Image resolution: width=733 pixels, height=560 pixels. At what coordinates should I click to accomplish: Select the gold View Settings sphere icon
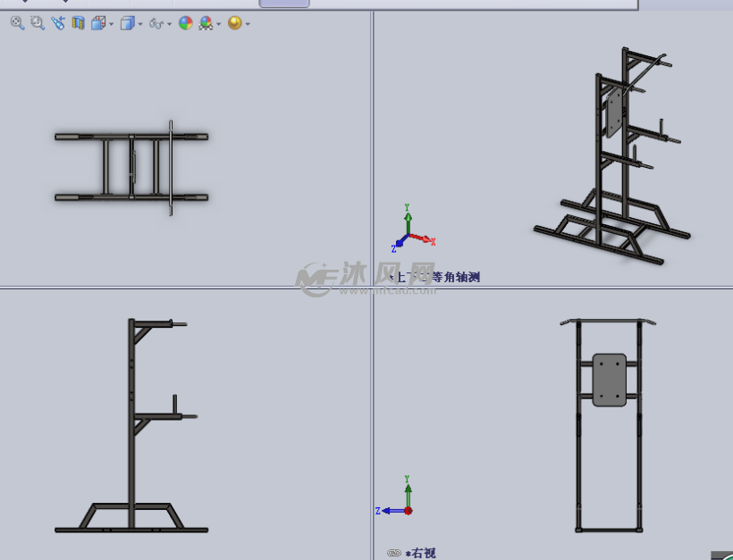coord(233,23)
